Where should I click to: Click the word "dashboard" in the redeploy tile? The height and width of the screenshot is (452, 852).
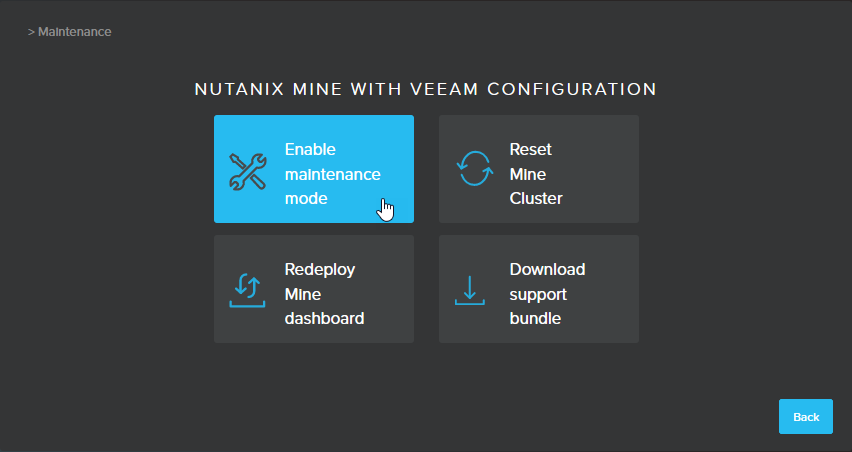click(324, 319)
